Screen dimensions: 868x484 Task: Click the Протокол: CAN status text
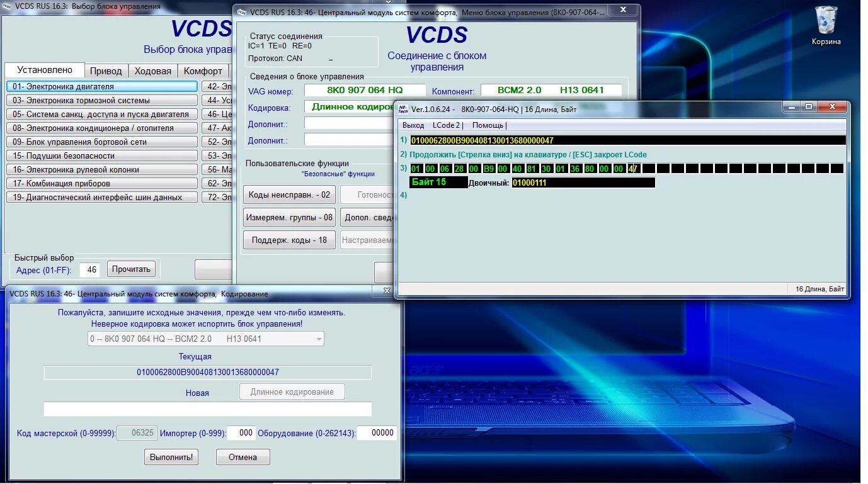click(275, 59)
